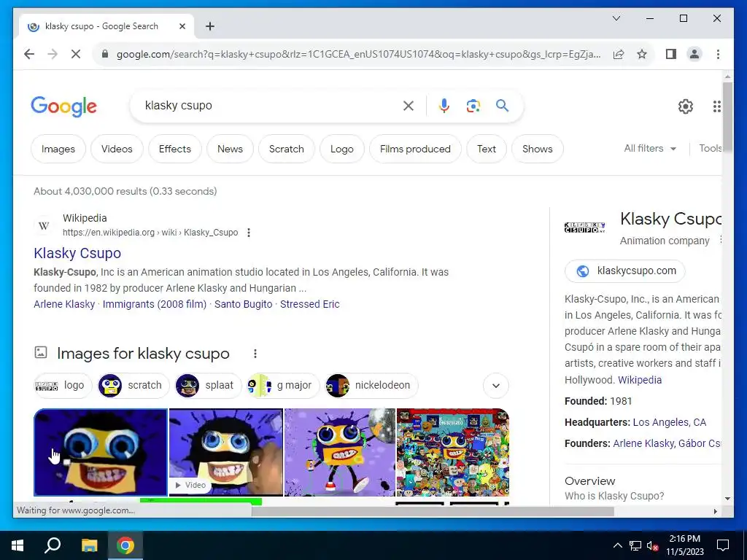Submit the search with the magnifier icon
The width and height of the screenshot is (747, 560).
pos(502,106)
